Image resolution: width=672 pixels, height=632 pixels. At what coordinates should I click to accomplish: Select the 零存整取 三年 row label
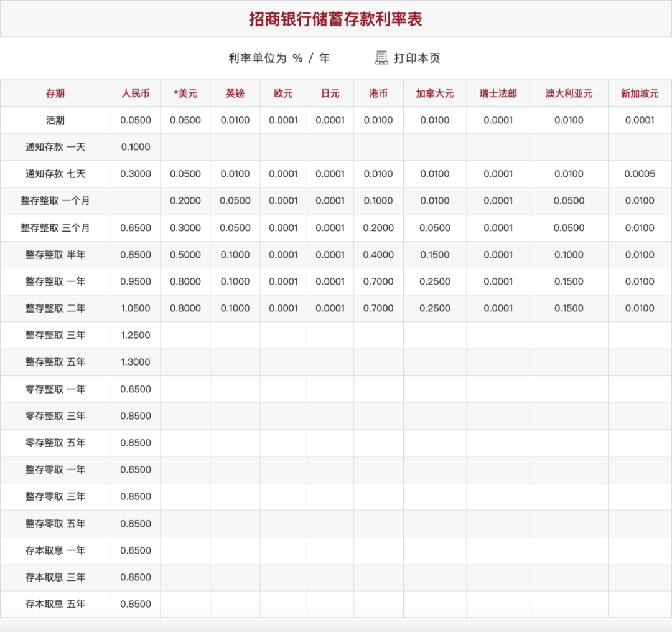click(55, 416)
